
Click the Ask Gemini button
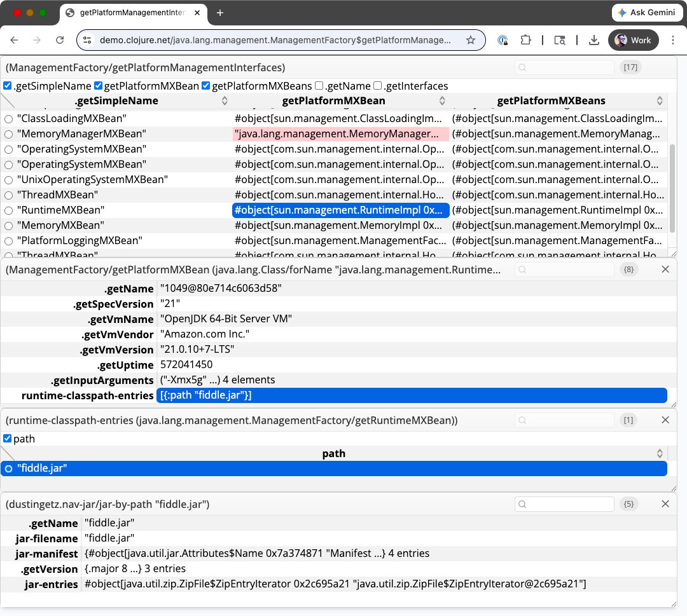[647, 13]
